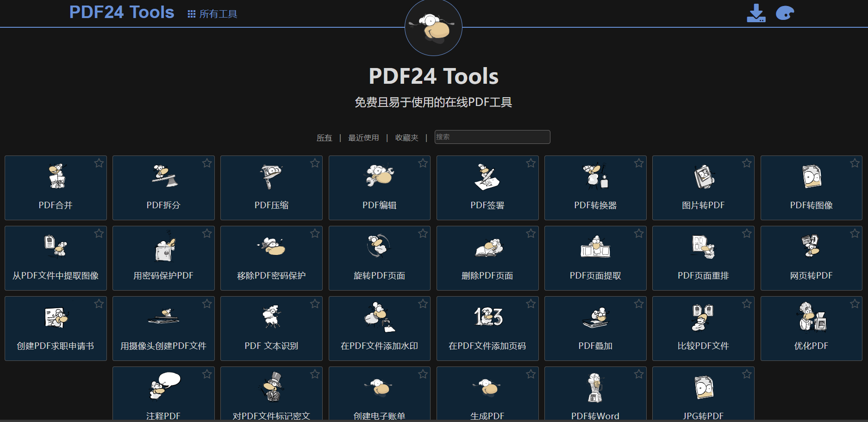Click inside the 搜索 search field
The height and width of the screenshot is (422, 868).
pyautogui.click(x=492, y=137)
